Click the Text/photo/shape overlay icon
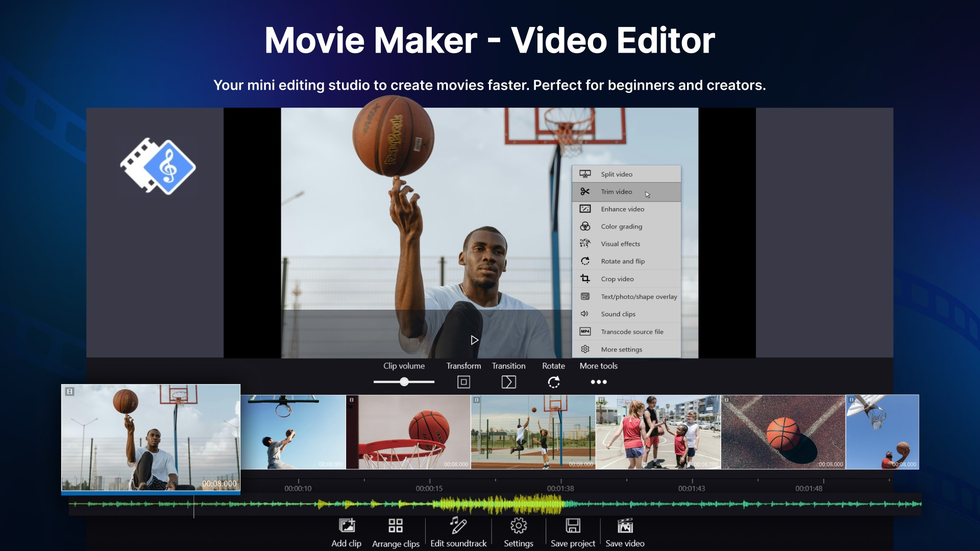The width and height of the screenshot is (980, 551). coord(585,296)
